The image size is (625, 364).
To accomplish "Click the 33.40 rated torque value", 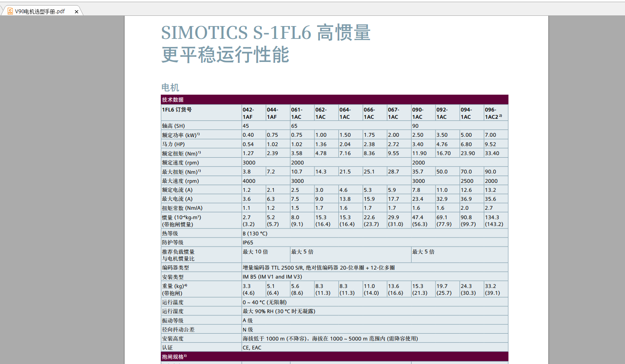I will point(492,153).
